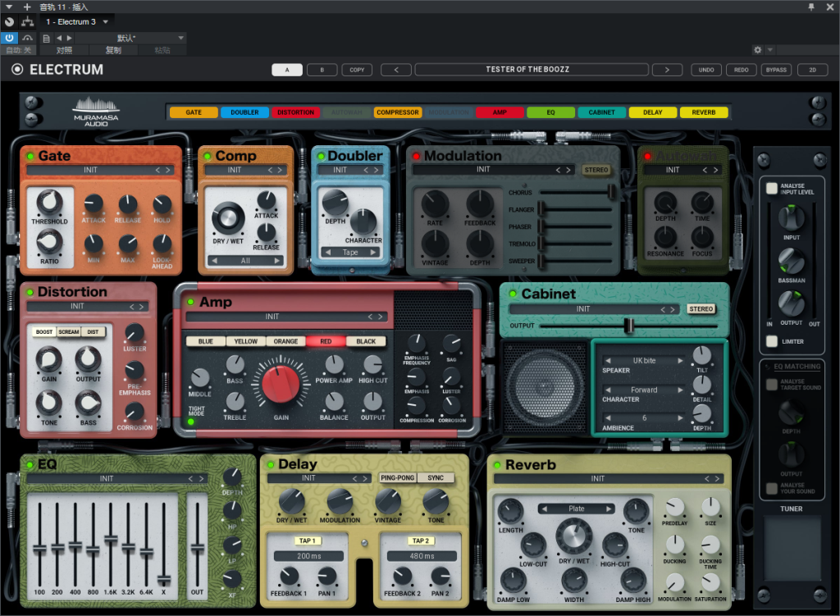Select the CABINET tab in the effects strip
Viewport: 840px width, 616px height.
[x=601, y=112]
